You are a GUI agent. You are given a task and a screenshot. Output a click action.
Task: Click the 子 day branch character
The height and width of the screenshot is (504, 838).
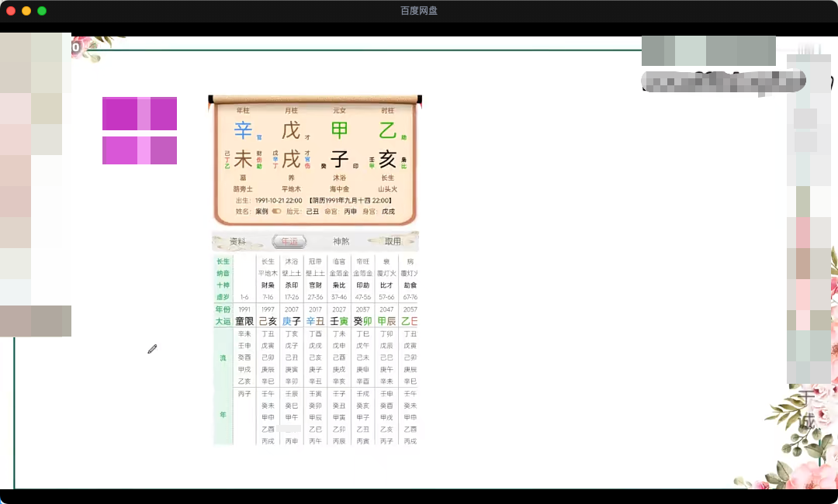[339, 160]
